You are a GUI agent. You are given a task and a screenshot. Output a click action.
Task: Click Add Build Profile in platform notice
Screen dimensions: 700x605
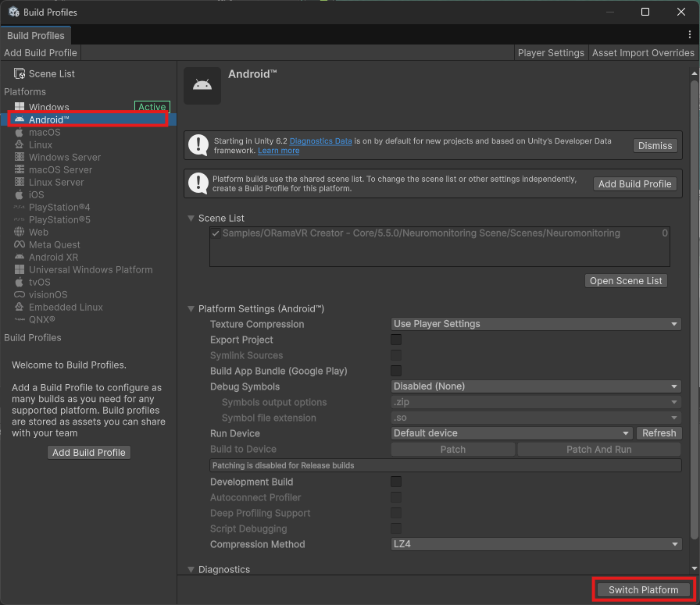(x=634, y=183)
